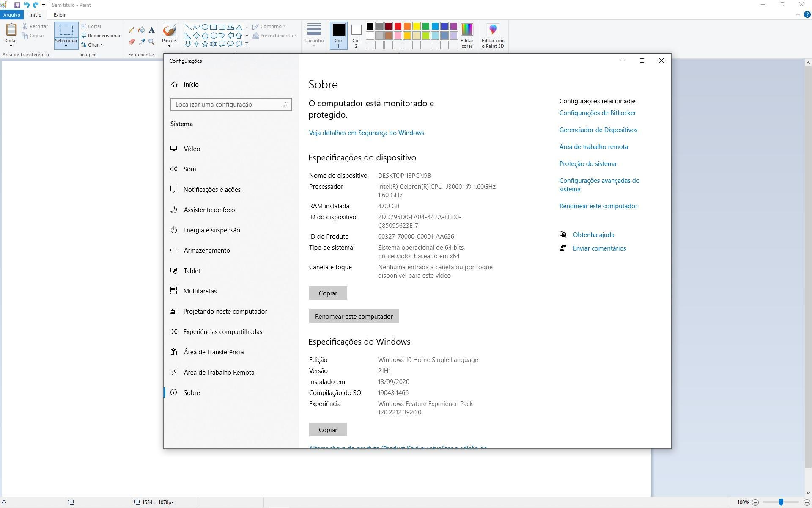Open Obtenha ajuda link
Viewport: 812px width, 508px height.
pos(593,235)
